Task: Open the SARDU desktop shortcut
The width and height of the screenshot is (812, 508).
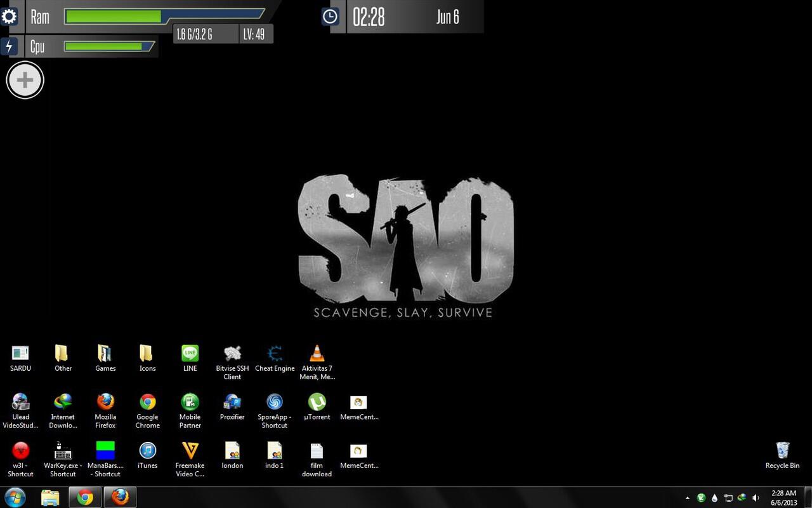Action: click(x=20, y=359)
